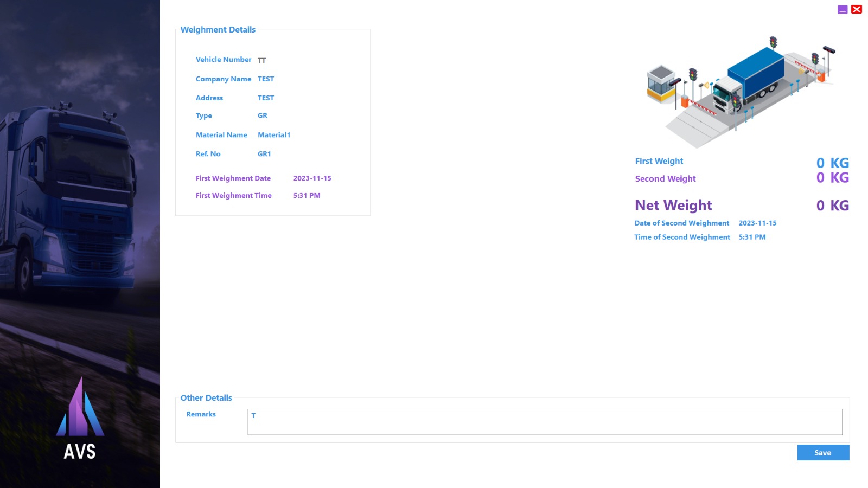Click the Weighment Details group title

point(218,30)
